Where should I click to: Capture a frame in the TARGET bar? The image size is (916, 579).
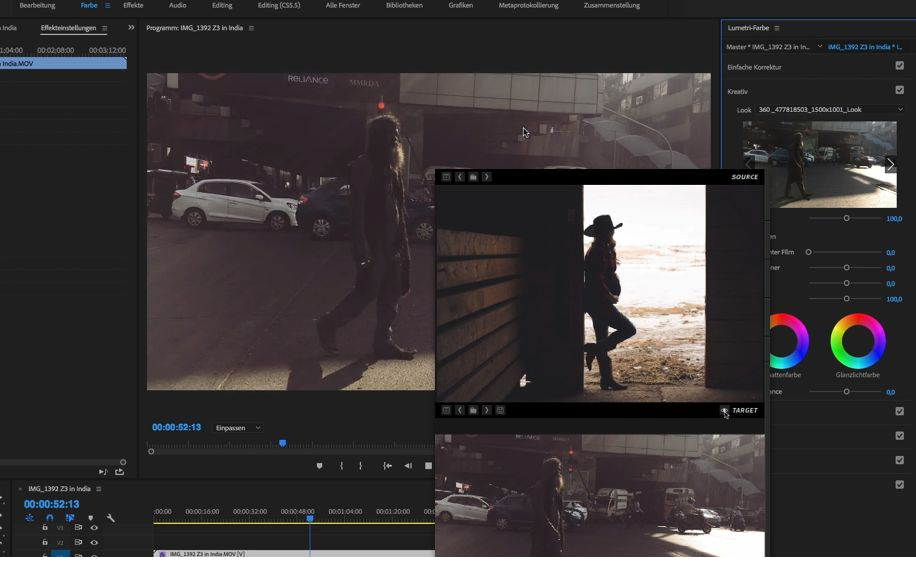coord(446,410)
